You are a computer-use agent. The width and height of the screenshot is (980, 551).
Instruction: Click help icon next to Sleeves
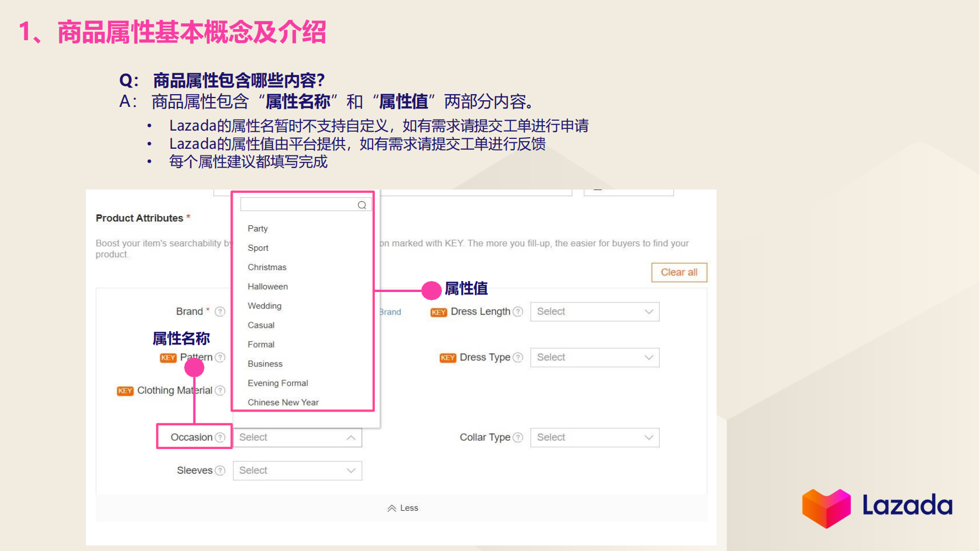220,470
